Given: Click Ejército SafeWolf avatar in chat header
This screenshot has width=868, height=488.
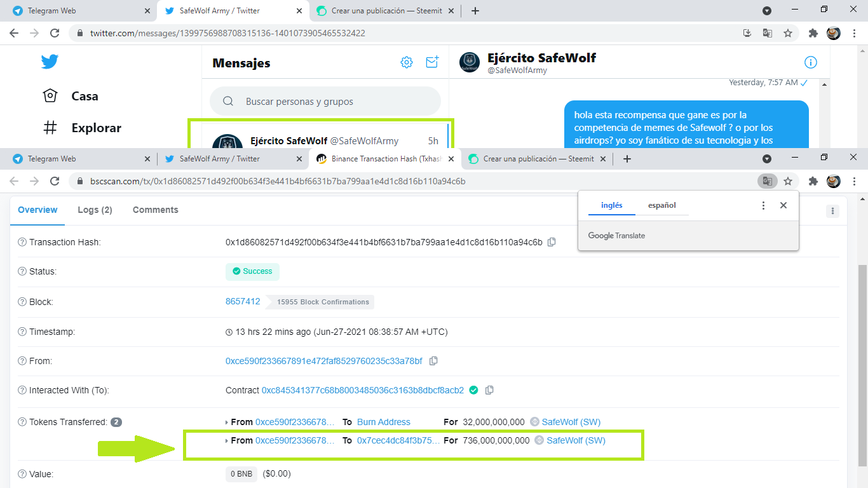Looking at the screenshot, I should click(x=470, y=62).
